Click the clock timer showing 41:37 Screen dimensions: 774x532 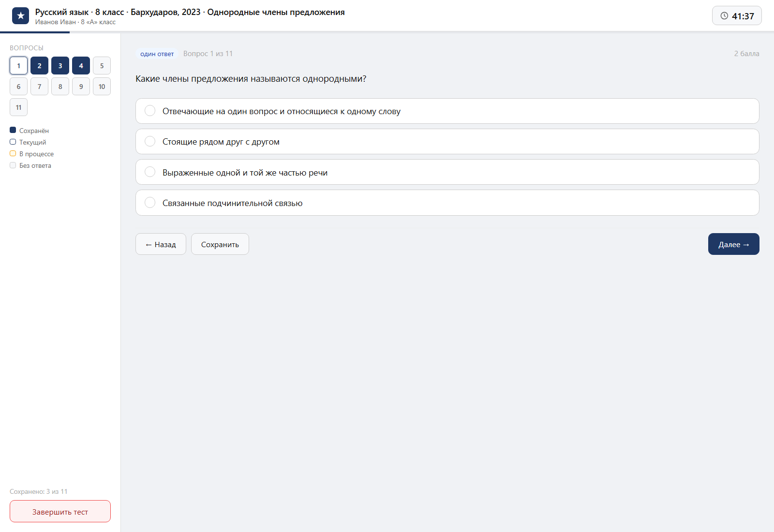(x=737, y=16)
